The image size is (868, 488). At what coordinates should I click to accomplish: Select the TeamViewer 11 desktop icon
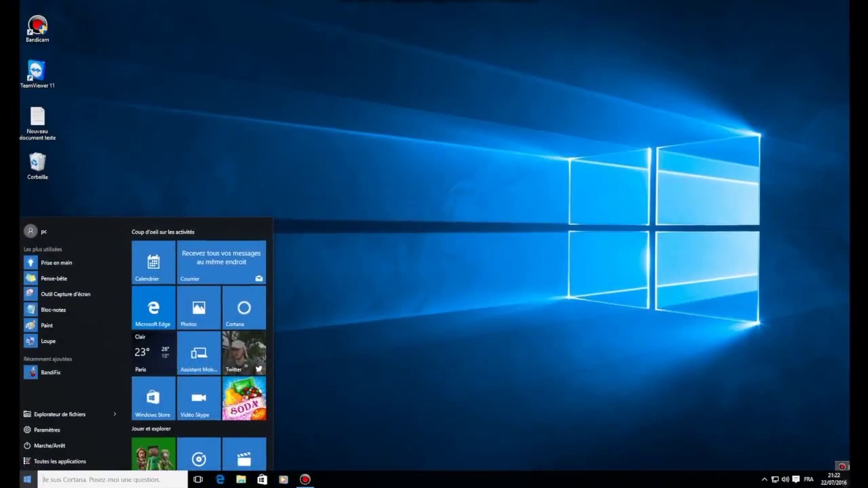pyautogui.click(x=37, y=75)
